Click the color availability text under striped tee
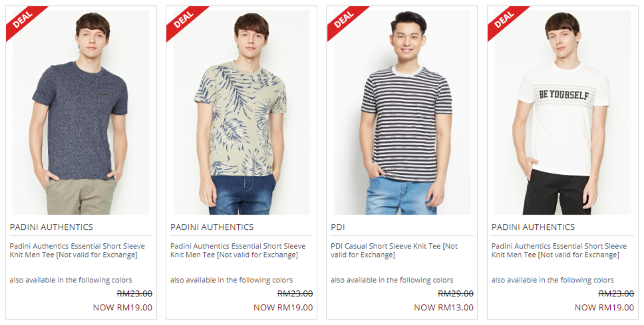This screenshot has height=325, width=644. point(393,280)
